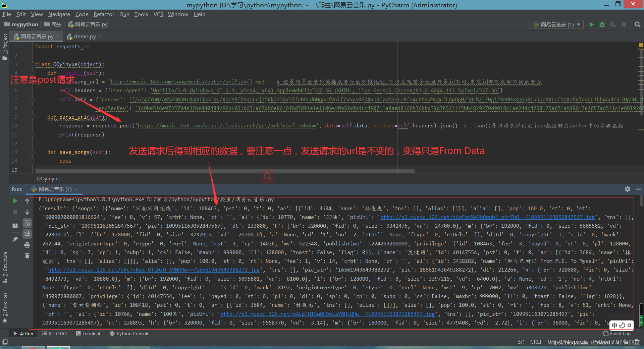Open the oALpJH1SwQE9eLaYQHLQHw picUrl link in the output

[x=327, y=314]
